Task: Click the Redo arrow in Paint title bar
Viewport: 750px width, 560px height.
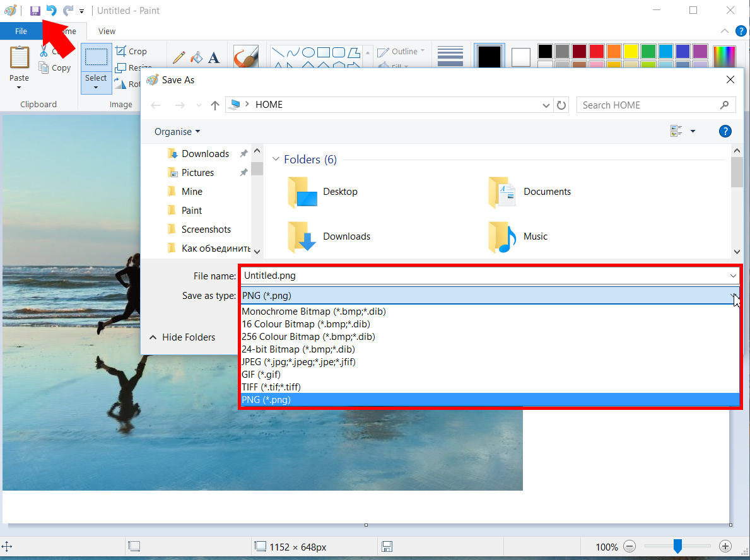Action: click(68, 11)
